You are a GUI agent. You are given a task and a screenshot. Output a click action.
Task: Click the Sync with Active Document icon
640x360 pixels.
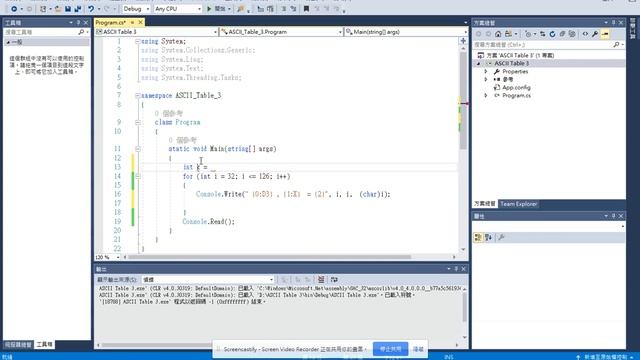coord(542,34)
